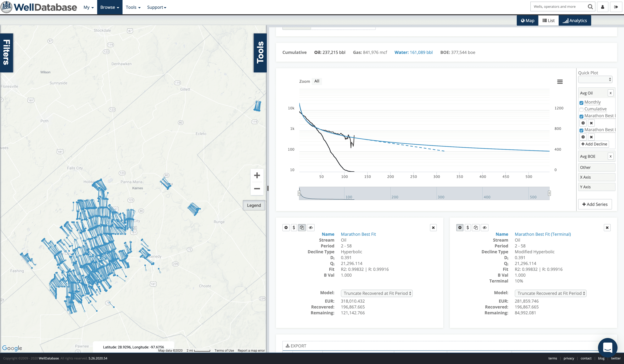Open the Quick Plot dropdown
This screenshot has height=364, width=624.
pyautogui.click(x=595, y=80)
